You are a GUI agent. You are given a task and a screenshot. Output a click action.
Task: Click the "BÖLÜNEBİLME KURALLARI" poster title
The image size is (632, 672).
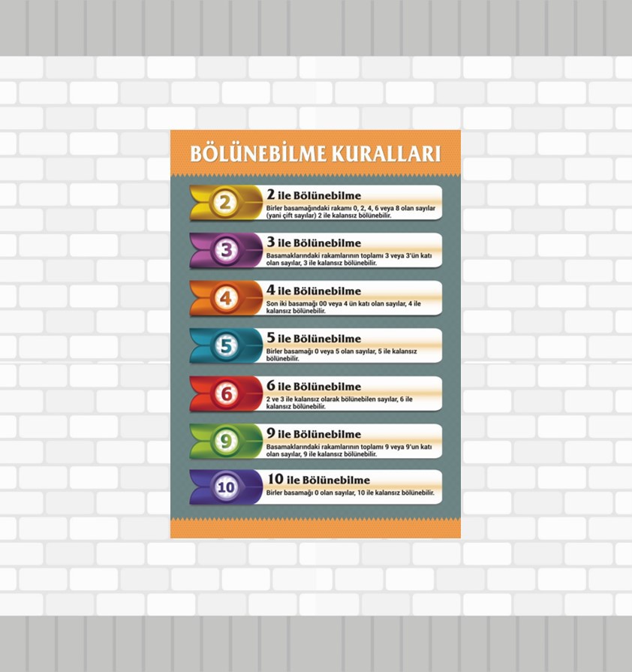(315, 153)
